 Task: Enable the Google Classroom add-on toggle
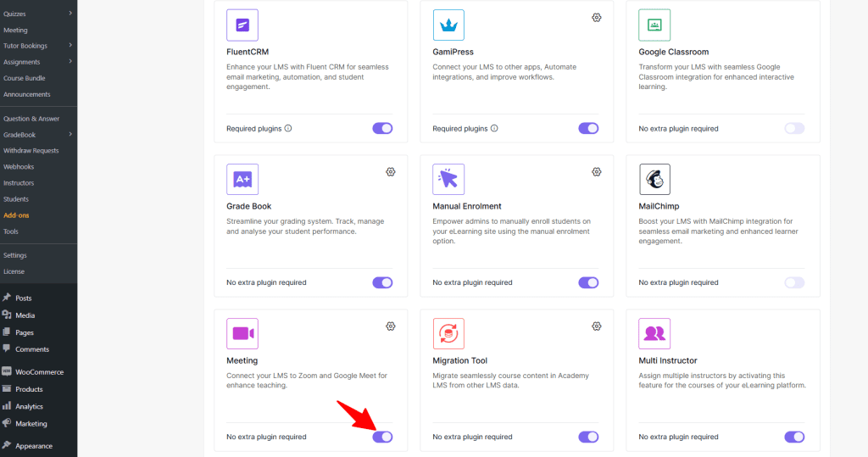coord(794,129)
